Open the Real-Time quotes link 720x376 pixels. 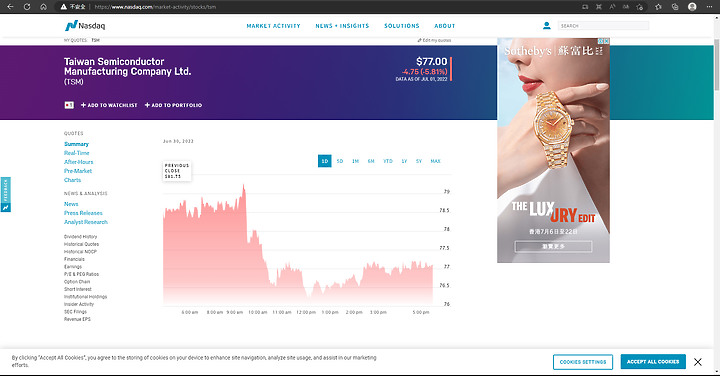click(77, 153)
